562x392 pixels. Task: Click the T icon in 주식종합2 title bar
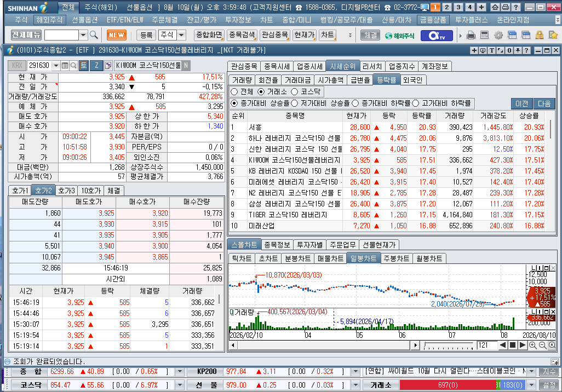click(492, 50)
